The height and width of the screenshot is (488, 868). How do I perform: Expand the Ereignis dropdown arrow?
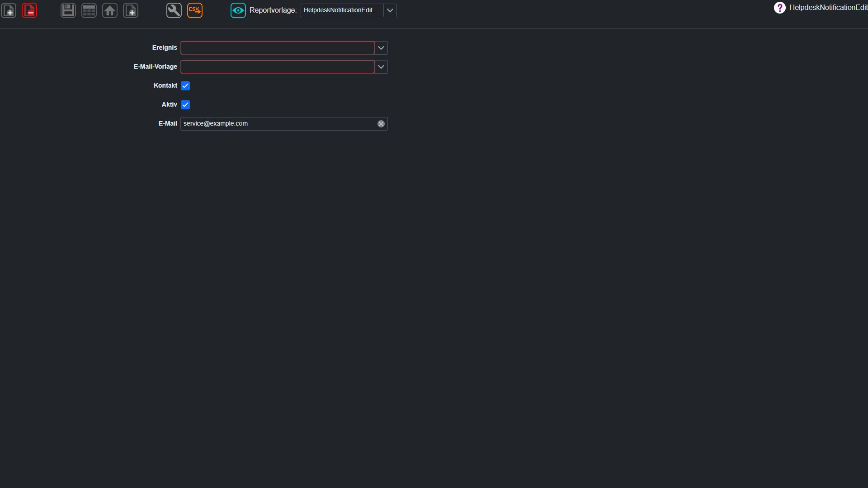(381, 48)
